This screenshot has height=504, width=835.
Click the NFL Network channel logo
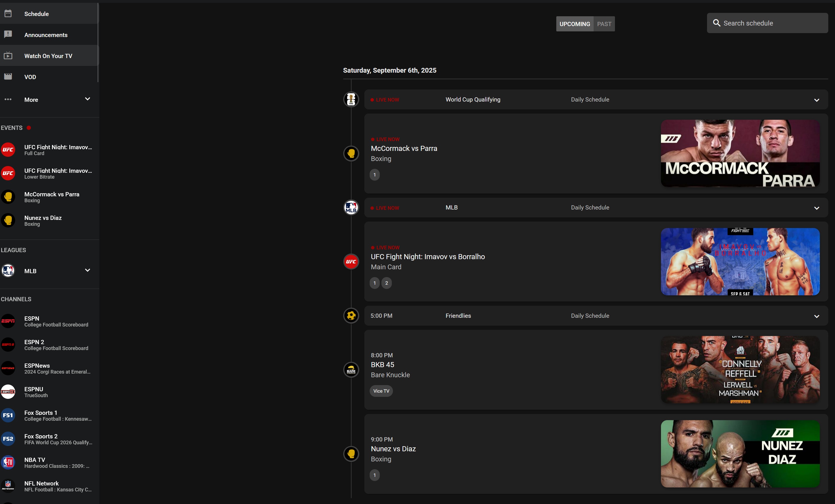(x=8, y=486)
